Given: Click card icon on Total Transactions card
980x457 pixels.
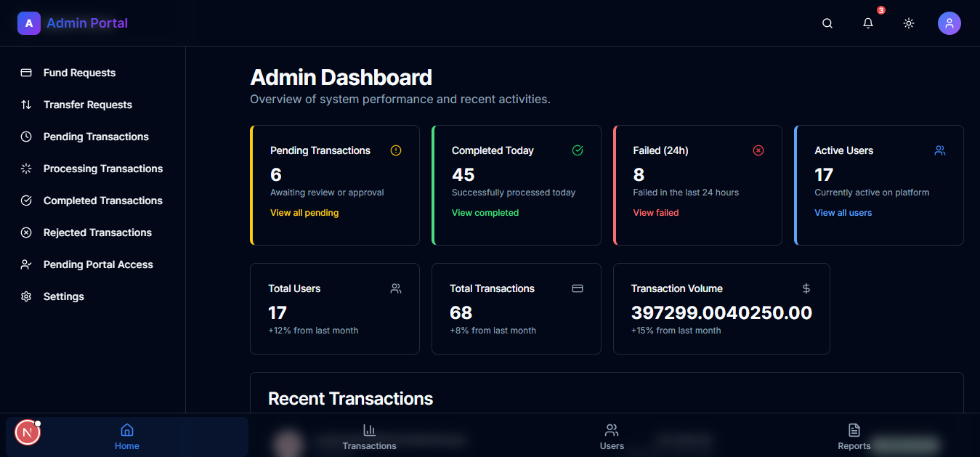Looking at the screenshot, I should click(578, 288).
